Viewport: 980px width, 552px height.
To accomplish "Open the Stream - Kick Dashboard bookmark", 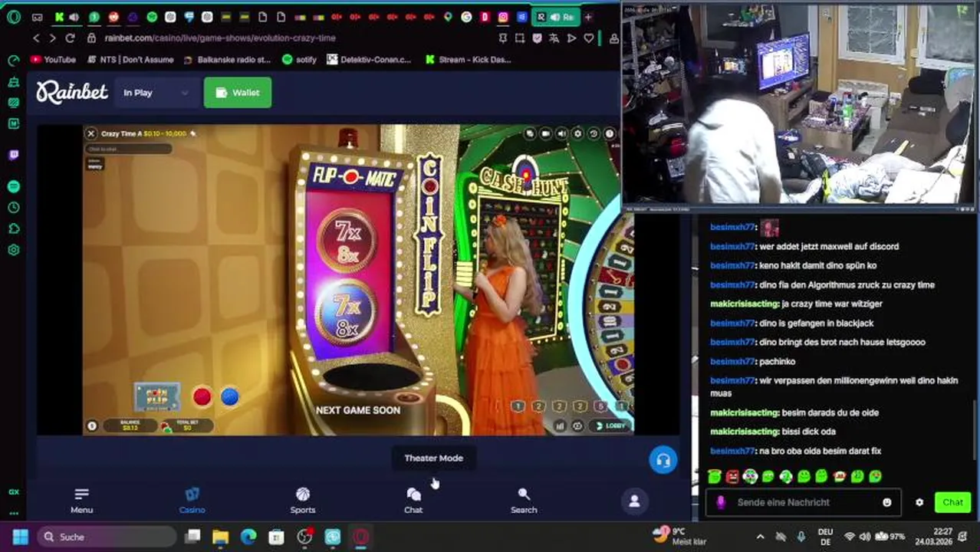I will (x=468, y=59).
